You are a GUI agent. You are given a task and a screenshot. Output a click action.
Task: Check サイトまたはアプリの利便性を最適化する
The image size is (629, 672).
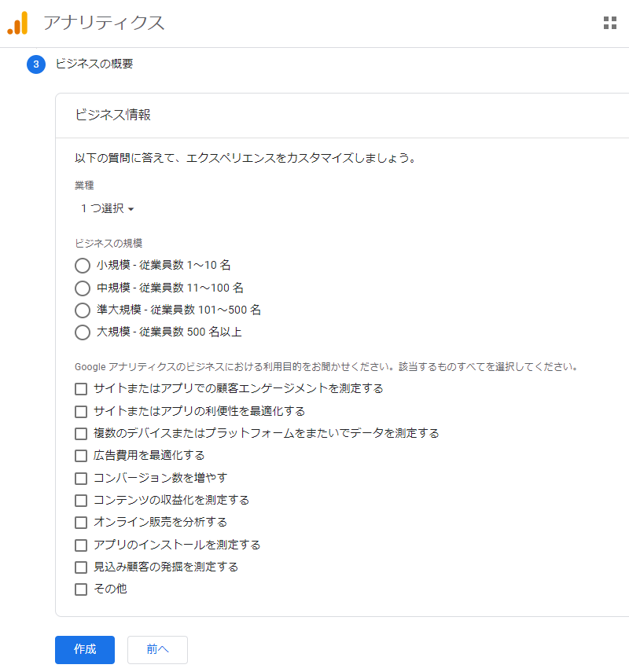point(81,411)
